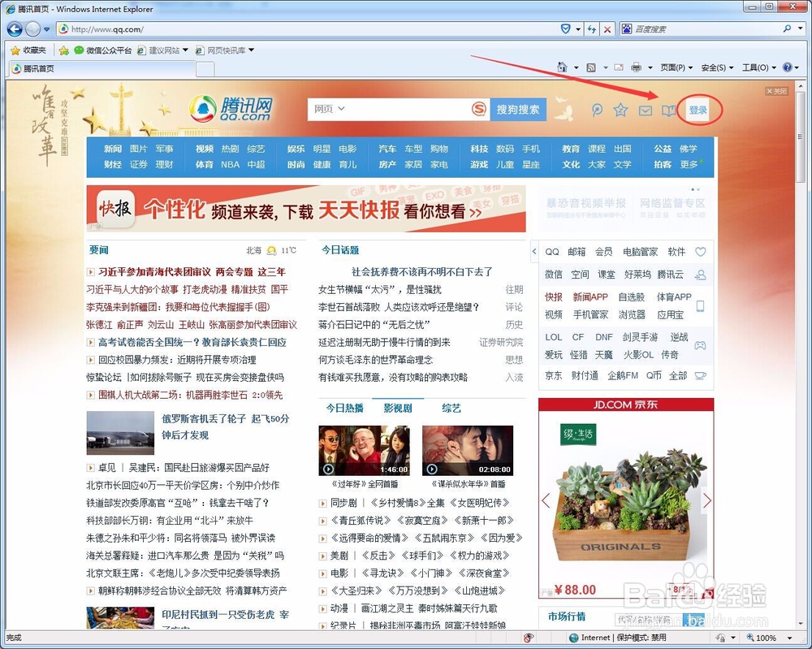Click the 腾讯网 QQ.com logo
The height and width of the screenshot is (649, 812).
231,109
